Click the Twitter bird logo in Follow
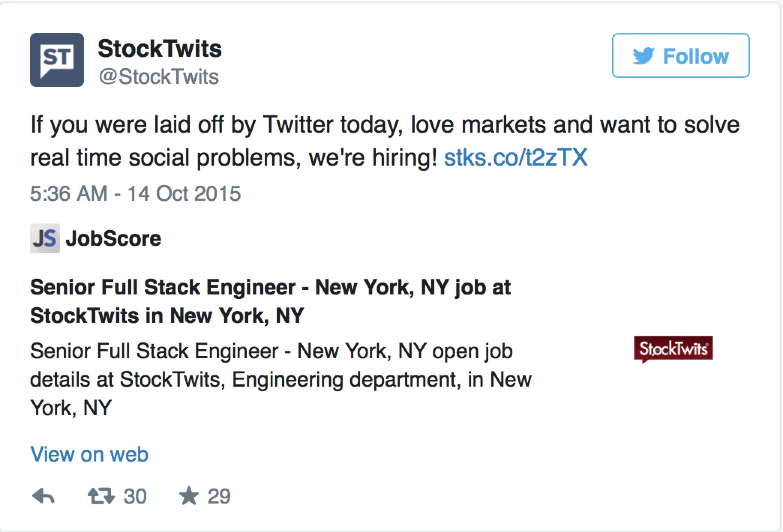The height and width of the screenshot is (532, 783). (643, 56)
